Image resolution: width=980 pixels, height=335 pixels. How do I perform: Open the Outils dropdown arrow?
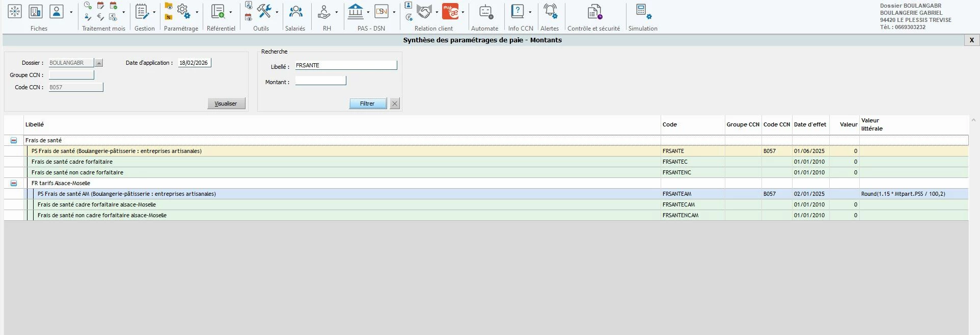[x=277, y=12]
